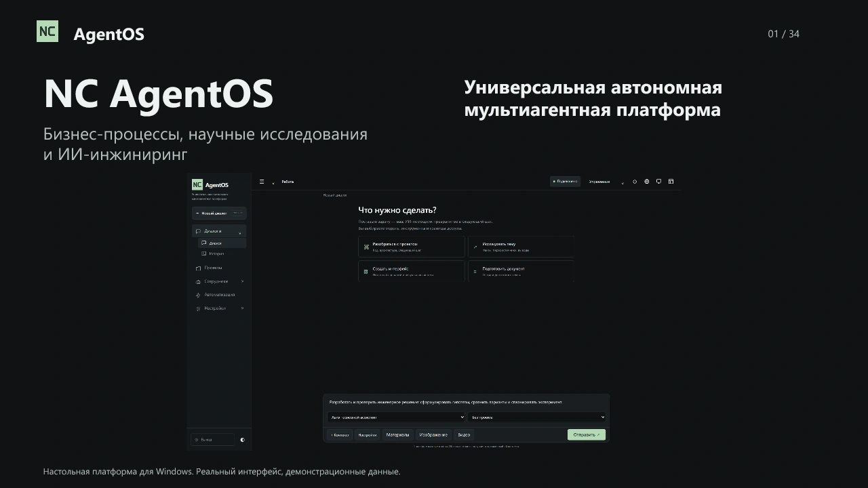Click the Выход button in the sidebar

pos(212,440)
